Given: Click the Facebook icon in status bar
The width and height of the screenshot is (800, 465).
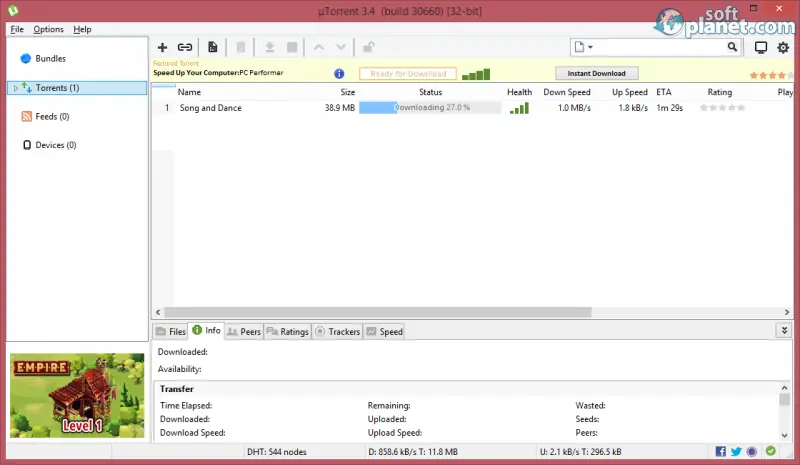Looking at the screenshot, I should 720,451.
